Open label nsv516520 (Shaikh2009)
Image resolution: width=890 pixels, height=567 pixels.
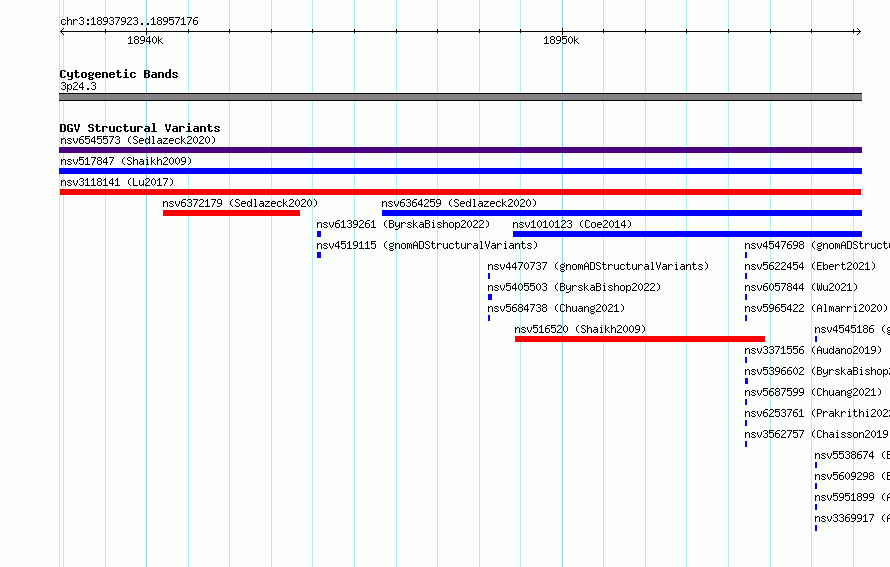coord(580,329)
